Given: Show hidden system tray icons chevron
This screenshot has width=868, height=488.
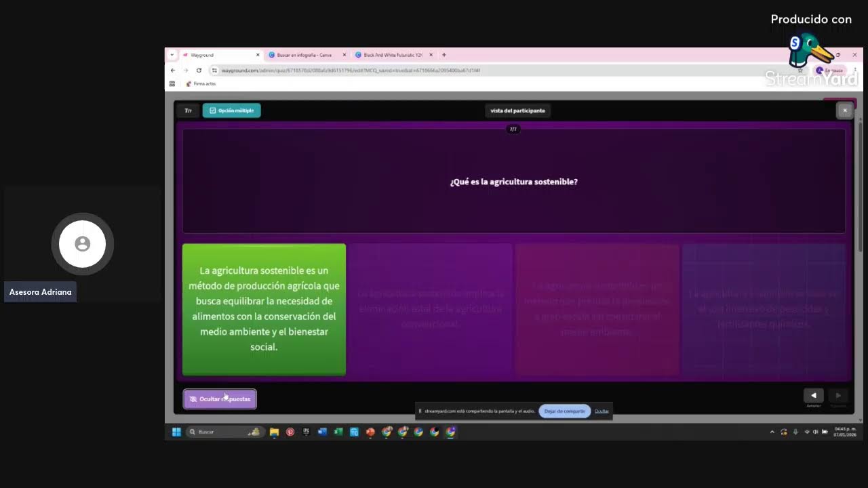Looking at the screenshot, I should (772, 432).
